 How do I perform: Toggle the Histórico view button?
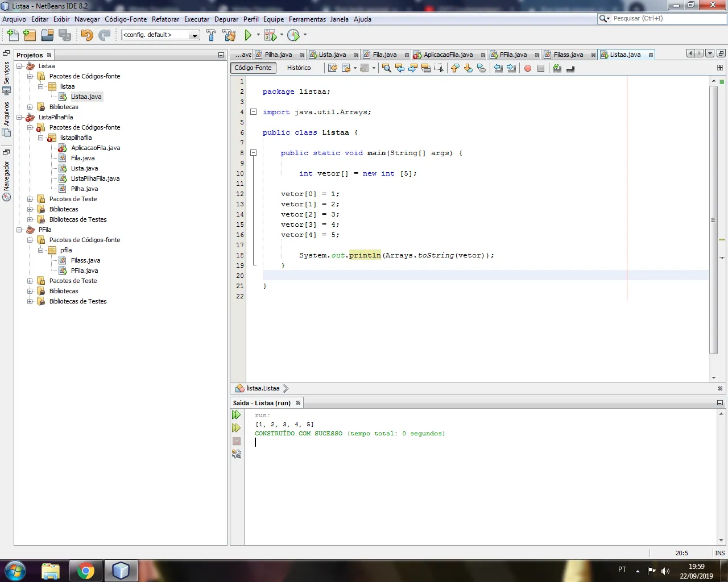tap(299, 68)
